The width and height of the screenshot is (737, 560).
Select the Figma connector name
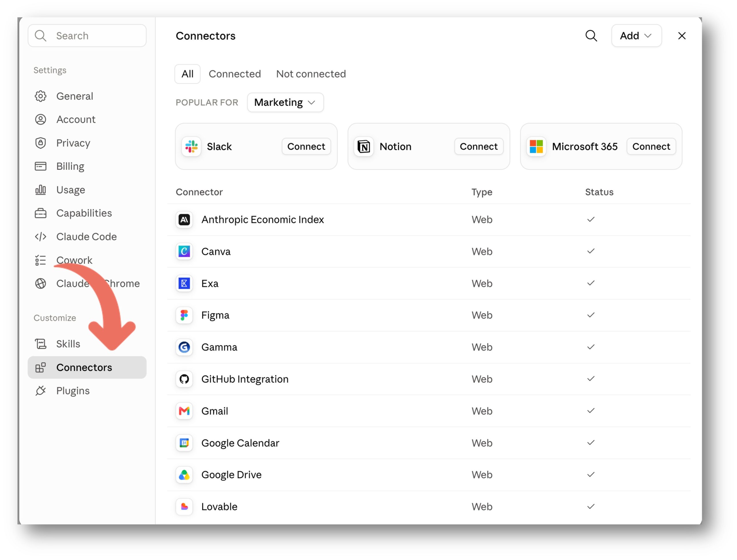click(x=215, y=315)
